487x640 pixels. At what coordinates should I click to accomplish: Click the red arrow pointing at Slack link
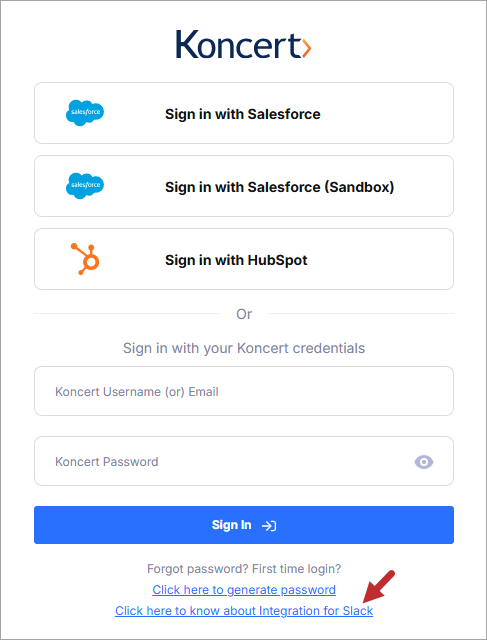[x=378, y=586]
